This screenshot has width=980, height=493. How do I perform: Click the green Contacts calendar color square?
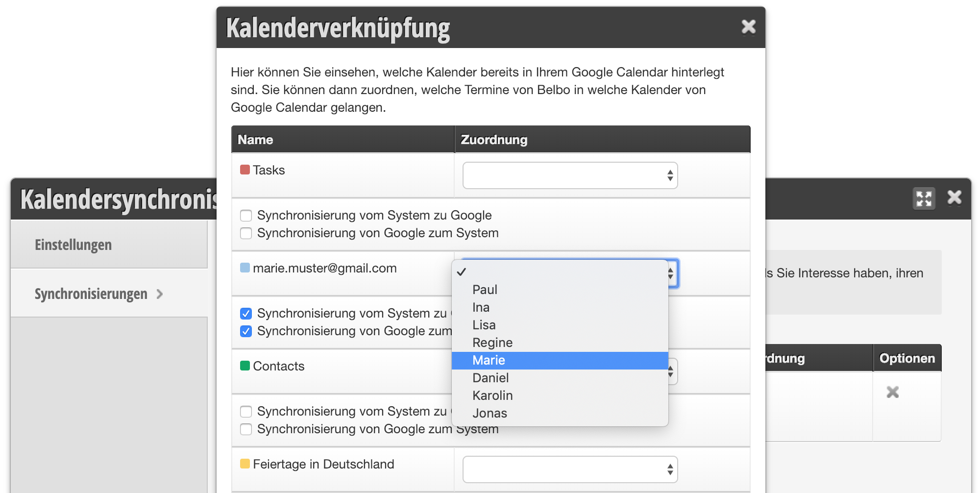(x=245, y=366)
